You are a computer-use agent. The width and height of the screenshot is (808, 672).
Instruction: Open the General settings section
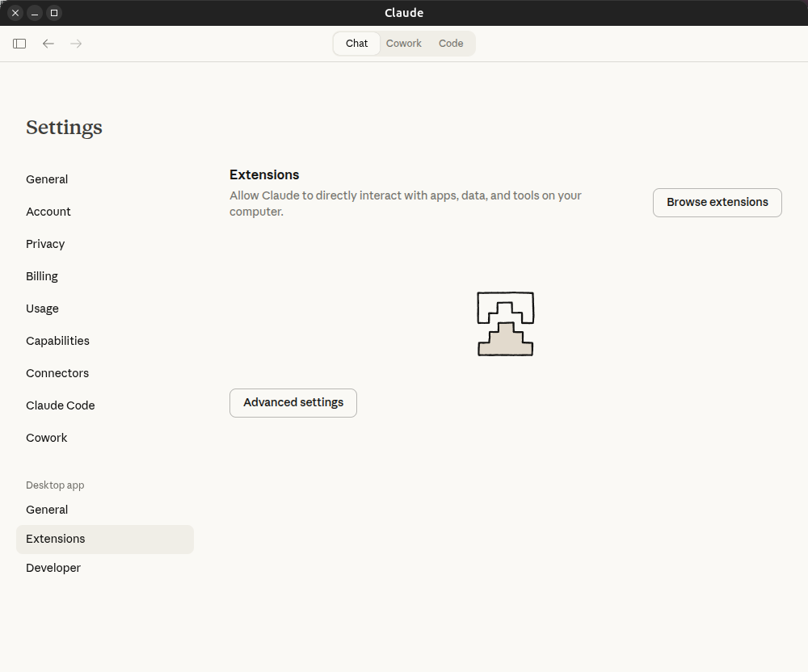(46, 179)
